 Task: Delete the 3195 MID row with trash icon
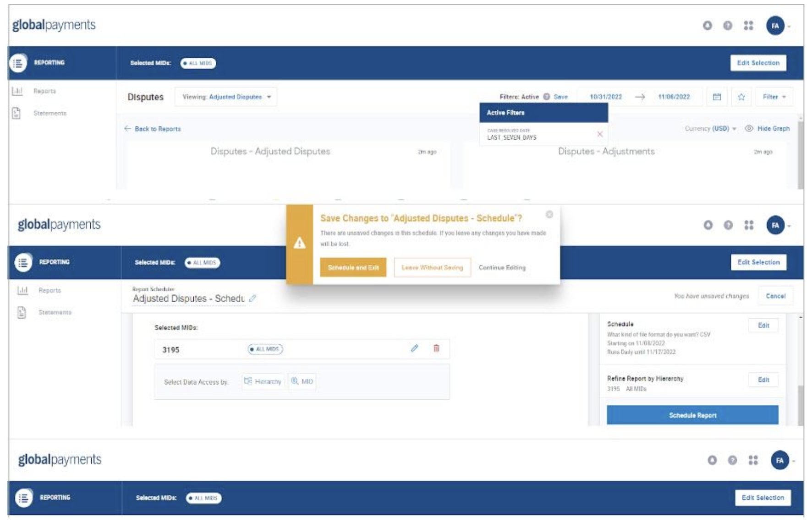(x=436, y=348)
